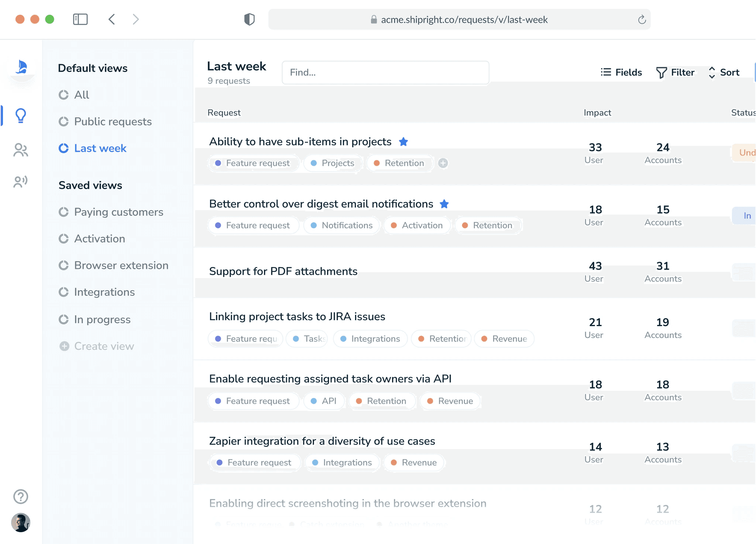Click the Shipright sailboat logo

[x=21, y=67]
